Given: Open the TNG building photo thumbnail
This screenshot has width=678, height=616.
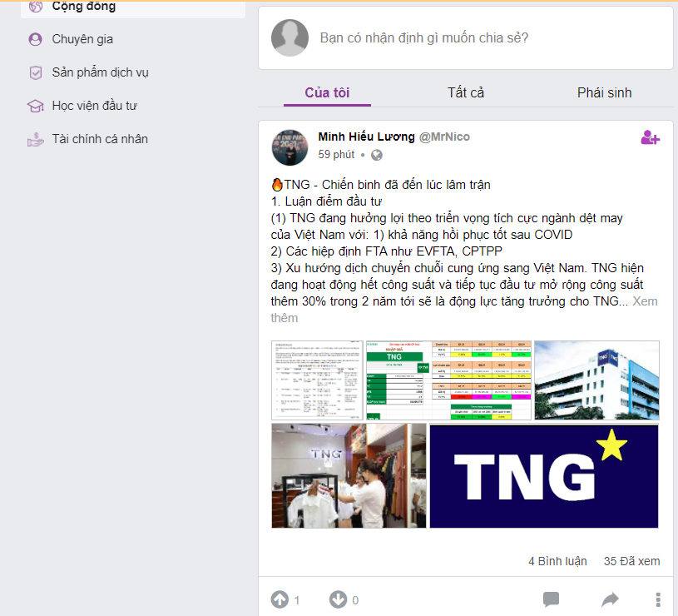Looking at the screenshot, I should coord(596,380).
